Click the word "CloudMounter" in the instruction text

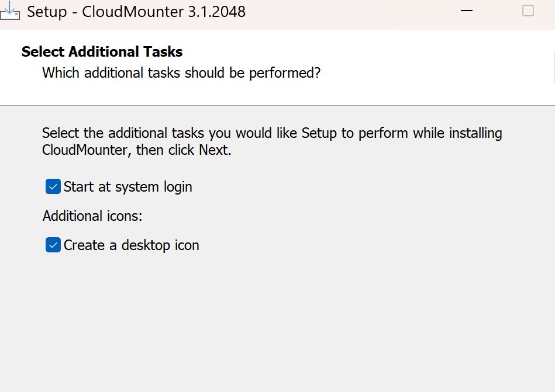pyautogui.click(x=85, y=150)
